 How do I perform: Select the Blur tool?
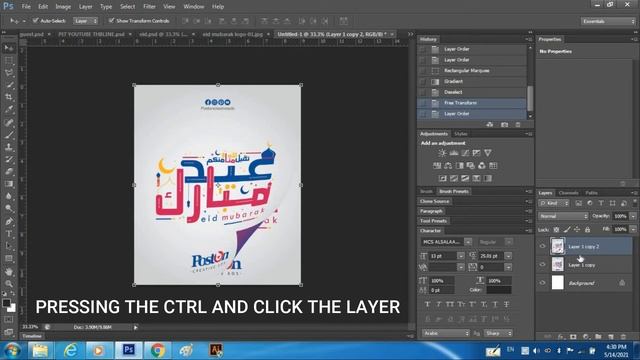pos(9,196)
